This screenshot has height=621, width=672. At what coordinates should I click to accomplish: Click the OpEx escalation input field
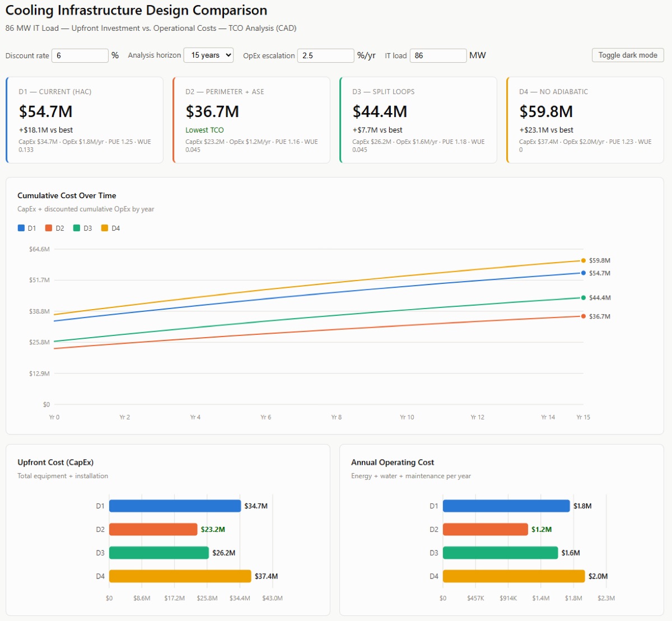325,55
